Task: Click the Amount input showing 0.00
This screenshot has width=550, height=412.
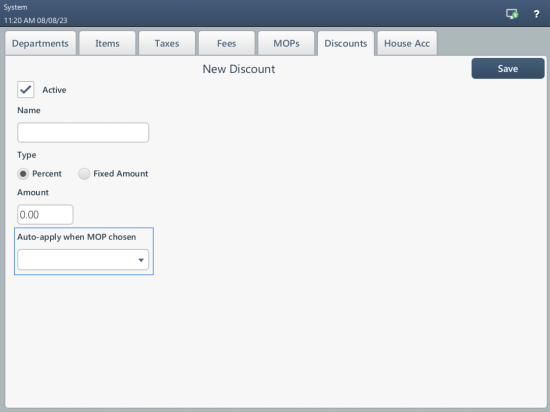Action: click(x=45, y=215)
